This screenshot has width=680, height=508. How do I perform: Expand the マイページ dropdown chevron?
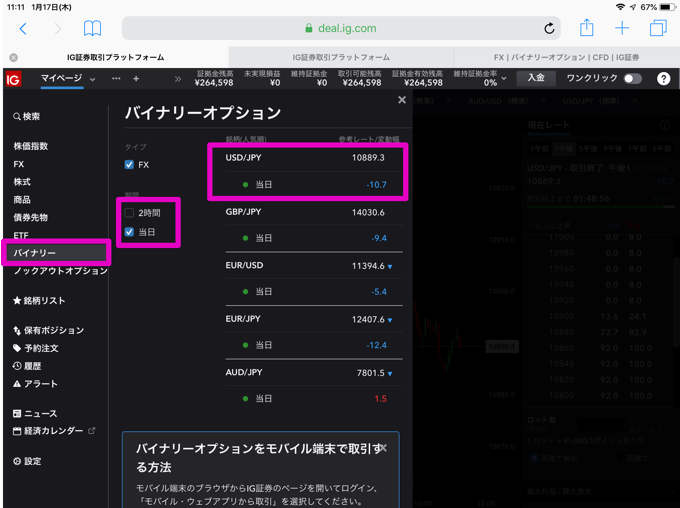(92, 80)
